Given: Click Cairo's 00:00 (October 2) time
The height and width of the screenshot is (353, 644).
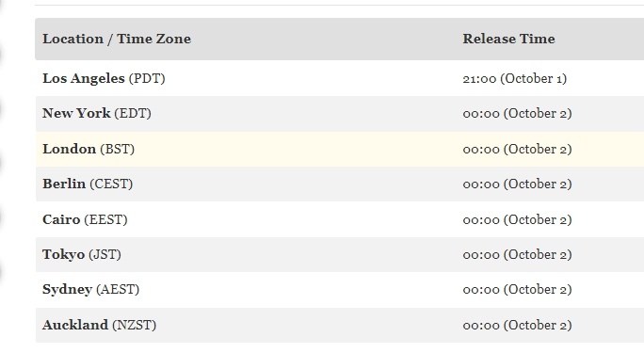Looking at the screenshot, I should [x=517, y=219].
